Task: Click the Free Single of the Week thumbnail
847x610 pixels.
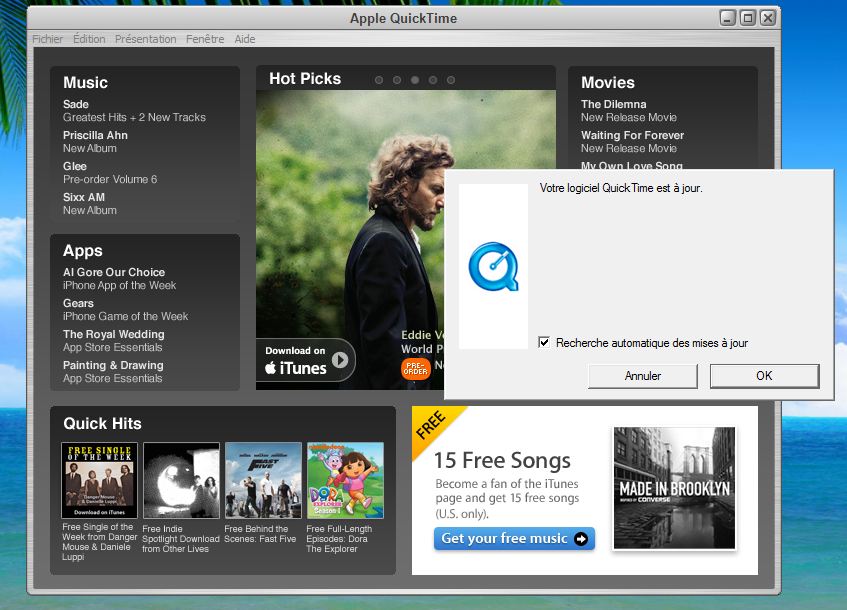Action: (99, 480)
